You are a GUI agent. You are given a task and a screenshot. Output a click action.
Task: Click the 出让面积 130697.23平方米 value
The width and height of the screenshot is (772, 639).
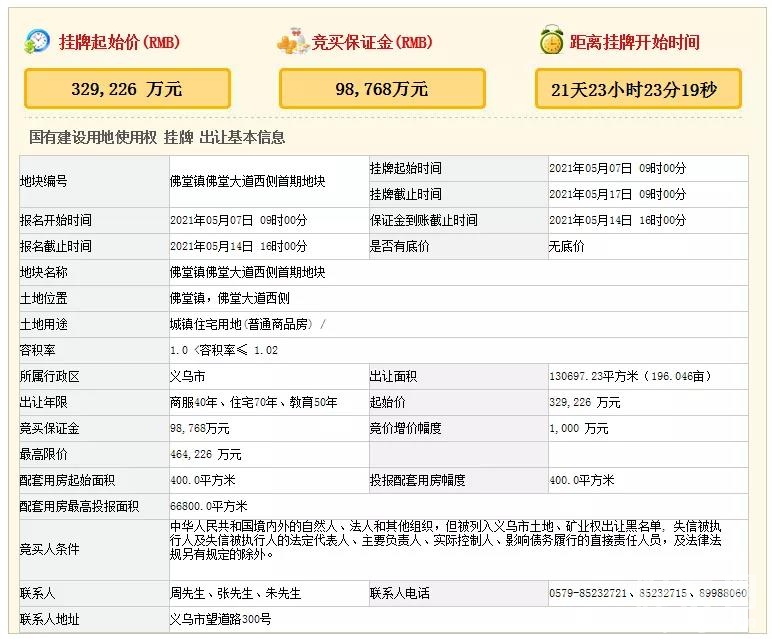tap(629, 376)
